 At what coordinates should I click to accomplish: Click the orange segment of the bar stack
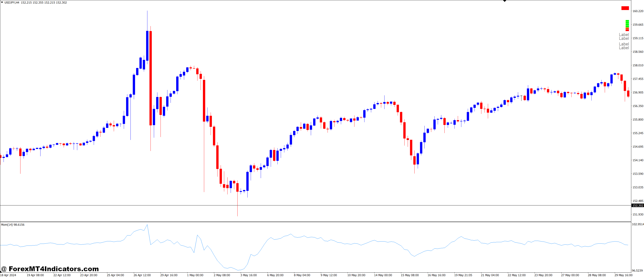point(627,29)
